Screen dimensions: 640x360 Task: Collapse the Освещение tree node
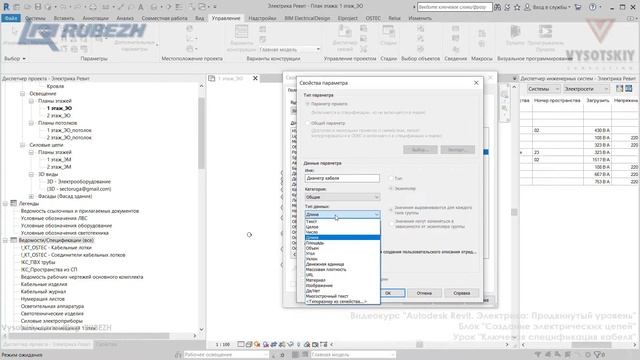coord(23,93)
